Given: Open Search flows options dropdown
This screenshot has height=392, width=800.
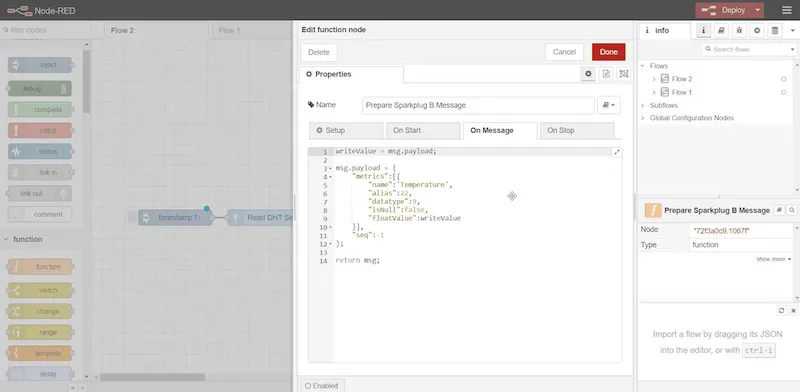Looking at the screenshot, I should pyautogui.click(x=792, y=50).
